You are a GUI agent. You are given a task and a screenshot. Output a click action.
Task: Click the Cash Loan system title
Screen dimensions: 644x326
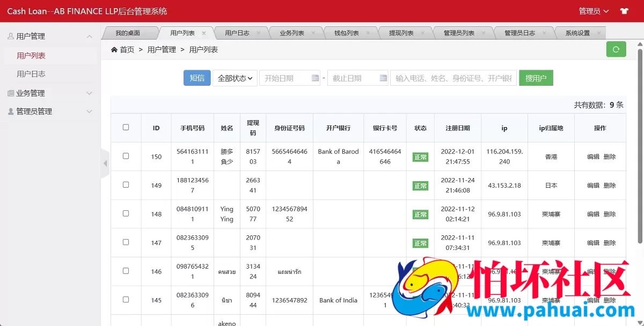pyautogui.click(x=87, y=11)
